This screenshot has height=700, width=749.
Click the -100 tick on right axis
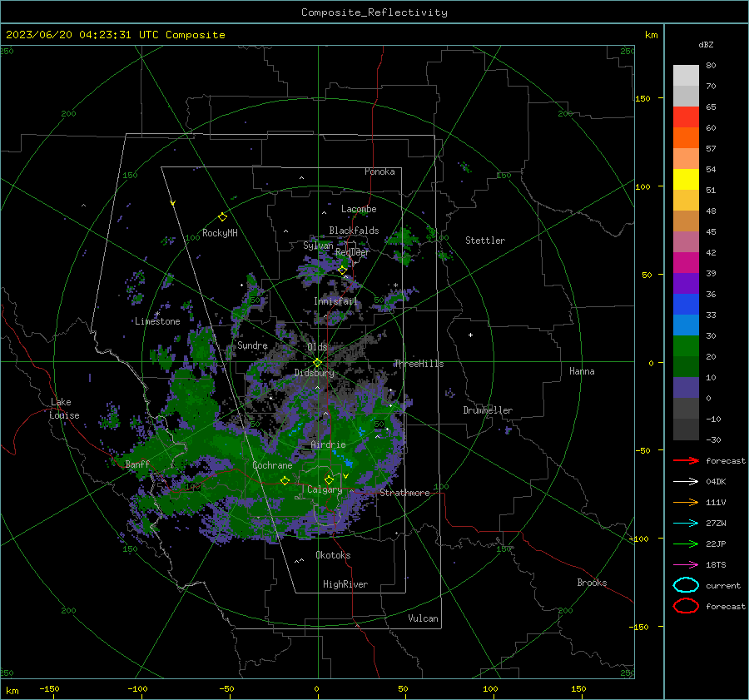pos(639,539)
